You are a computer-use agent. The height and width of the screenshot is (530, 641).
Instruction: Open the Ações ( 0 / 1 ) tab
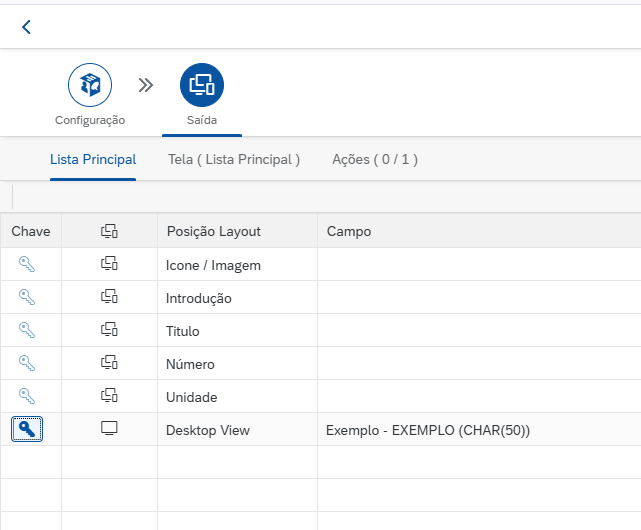(375, 159)
